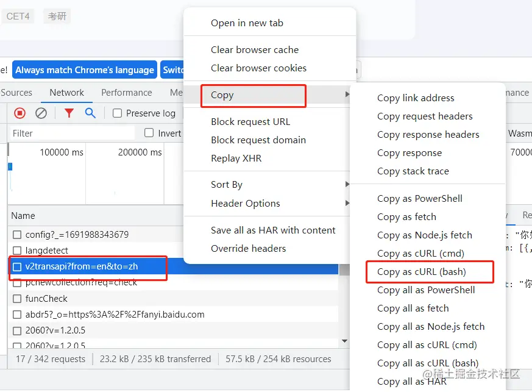Select Copy stack trace
This screenshot has height=392, width=532.
(413, 171)
